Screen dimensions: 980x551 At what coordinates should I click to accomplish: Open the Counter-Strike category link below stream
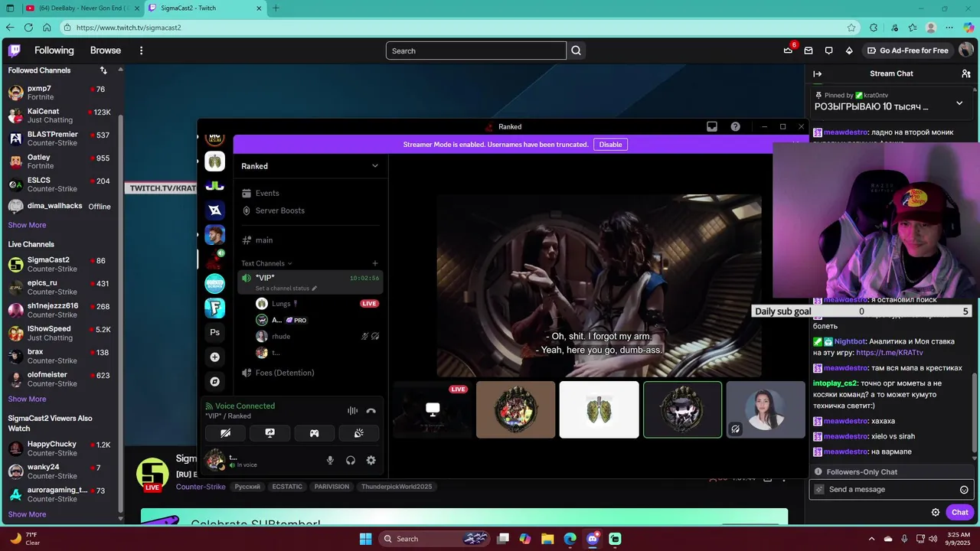point(201,487)
